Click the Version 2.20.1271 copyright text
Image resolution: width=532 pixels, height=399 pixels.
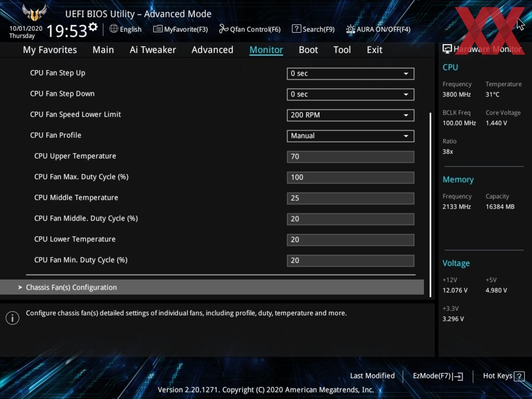click(266, 390)
